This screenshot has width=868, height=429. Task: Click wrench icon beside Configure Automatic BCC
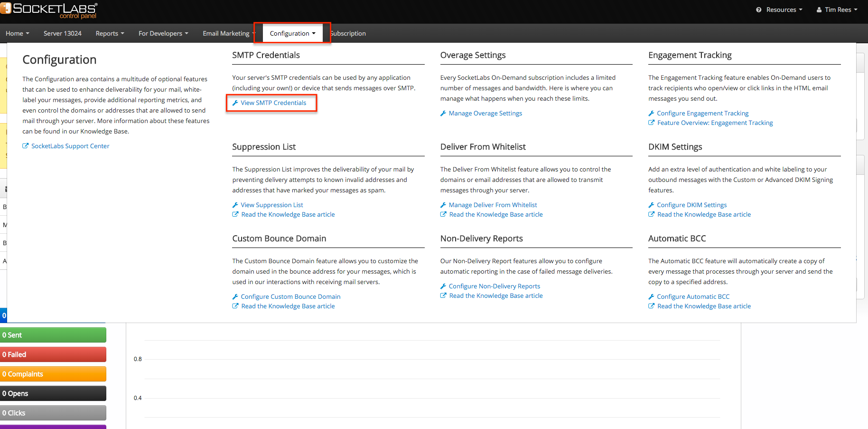(x=651, y=296)
